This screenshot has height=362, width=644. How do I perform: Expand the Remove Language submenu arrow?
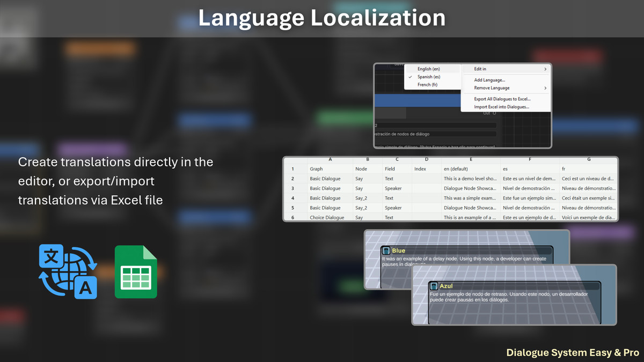click(x=545, y=88)
